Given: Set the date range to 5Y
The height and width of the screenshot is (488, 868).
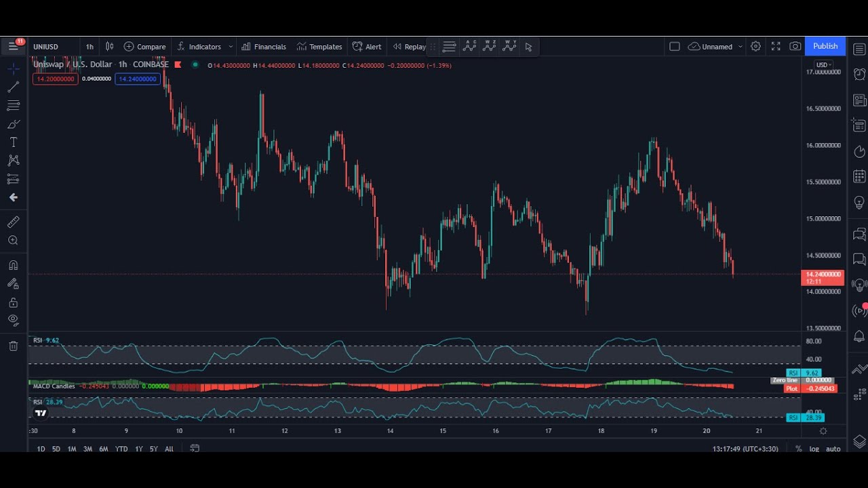Looking at the screenshot, I should pyautogui.click(x=154, y=449).
